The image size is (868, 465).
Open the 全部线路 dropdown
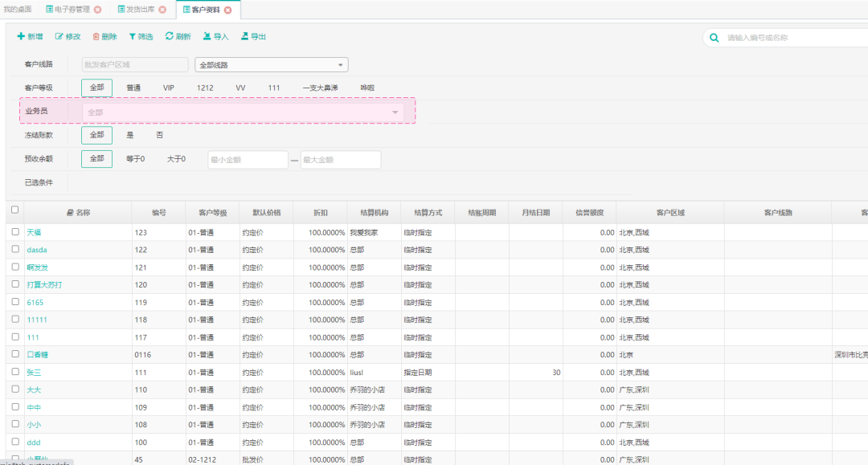(x=271, y=65)
